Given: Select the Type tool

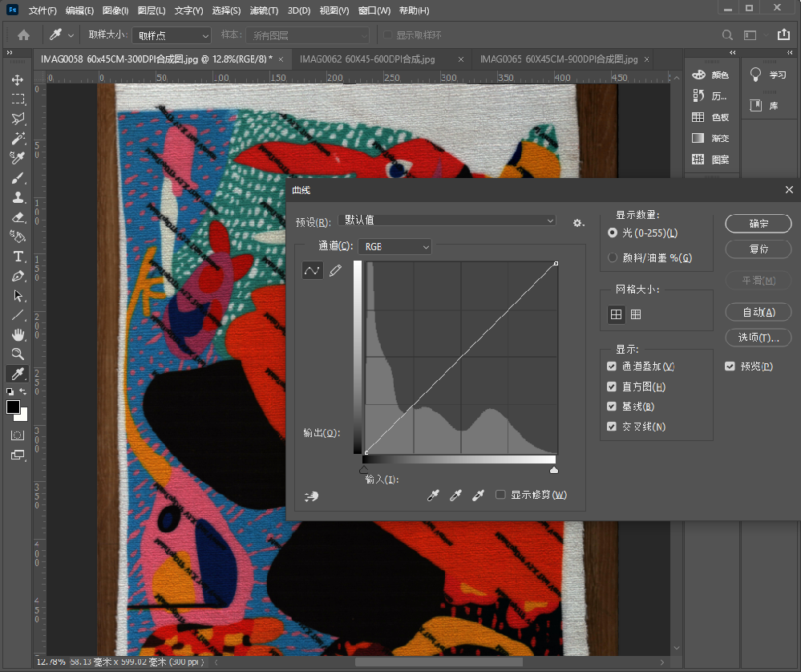Looking at the screenshot, I should pyautogui.click(x=18, y=257).
